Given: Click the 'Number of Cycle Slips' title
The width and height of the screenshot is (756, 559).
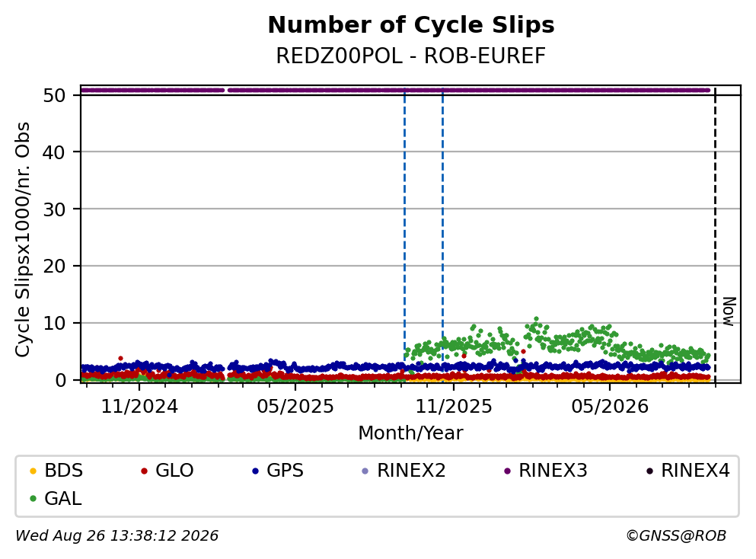Looking at the screenshot, I should (411, 25).
